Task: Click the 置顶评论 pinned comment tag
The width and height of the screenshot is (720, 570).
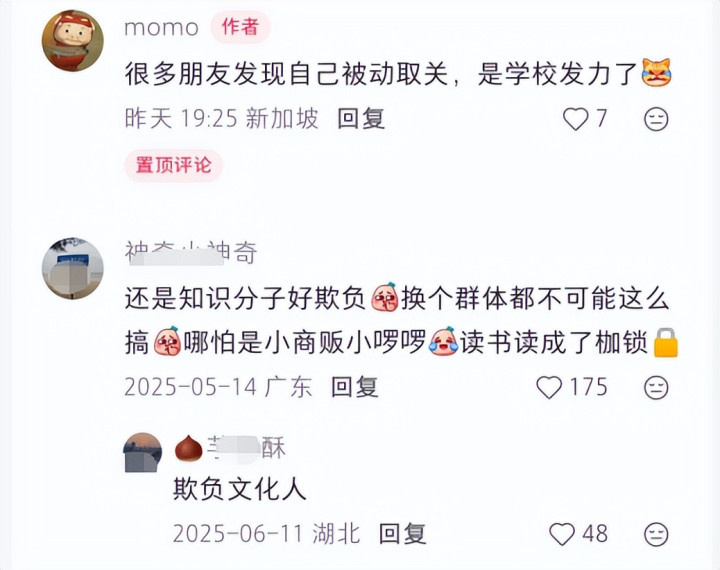Action: point(174,165)
